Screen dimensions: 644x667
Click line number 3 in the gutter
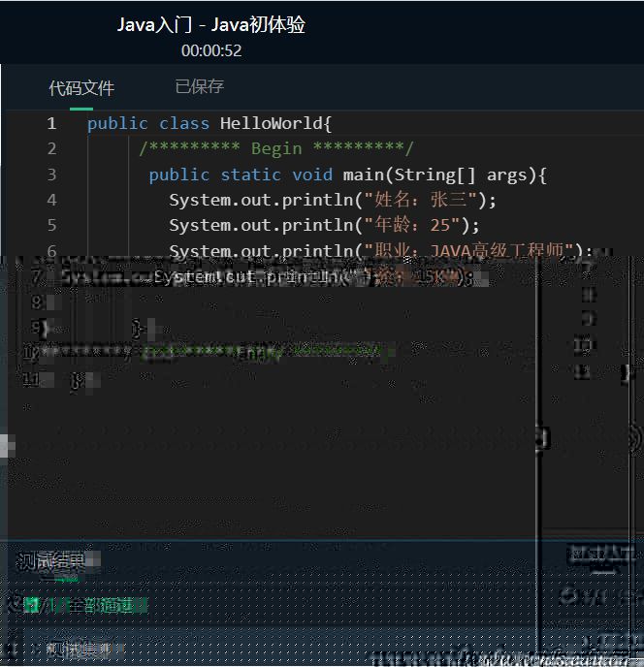pyautogui.click(x=51, y=175)
